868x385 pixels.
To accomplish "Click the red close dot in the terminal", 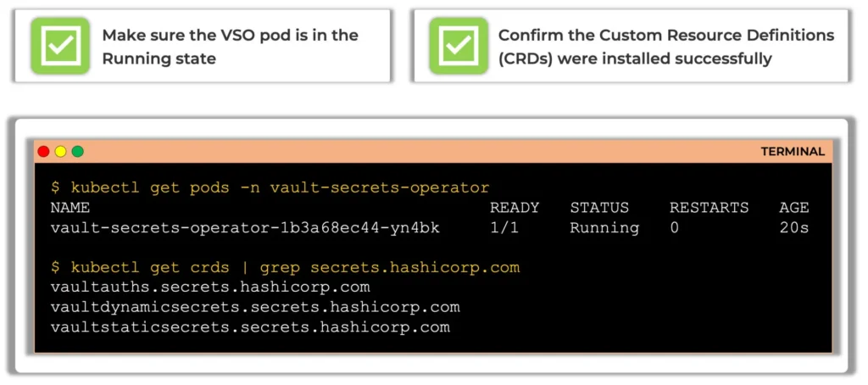I will click(44, 151).
